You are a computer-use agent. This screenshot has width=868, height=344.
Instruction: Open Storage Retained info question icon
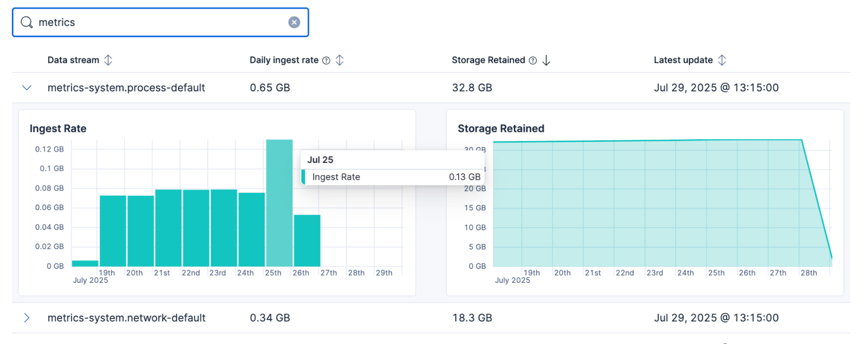tap(533, 60)
